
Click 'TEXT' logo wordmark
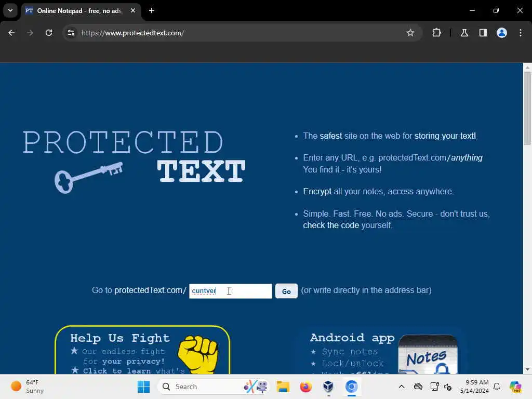click(201, 171)
